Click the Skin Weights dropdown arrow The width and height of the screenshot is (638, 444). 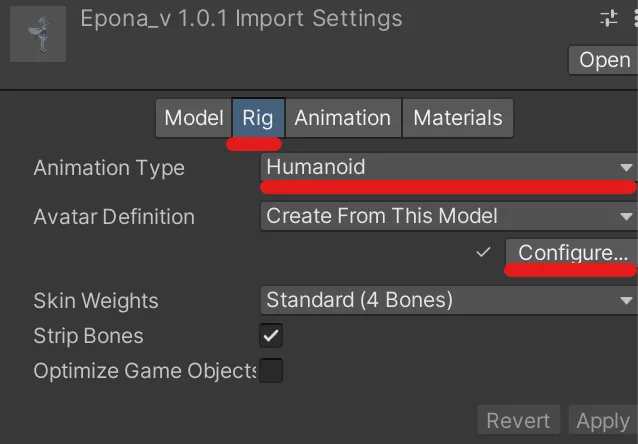tap(626, 301)
